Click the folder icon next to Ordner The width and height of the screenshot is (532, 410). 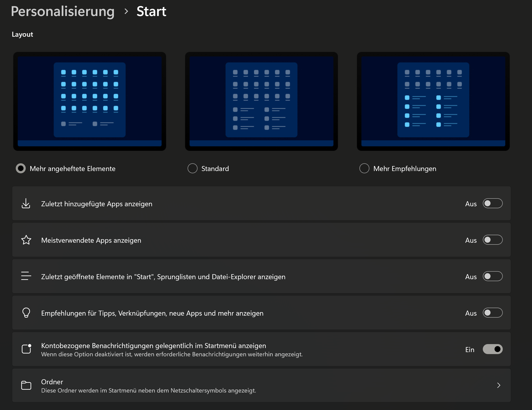26,385
